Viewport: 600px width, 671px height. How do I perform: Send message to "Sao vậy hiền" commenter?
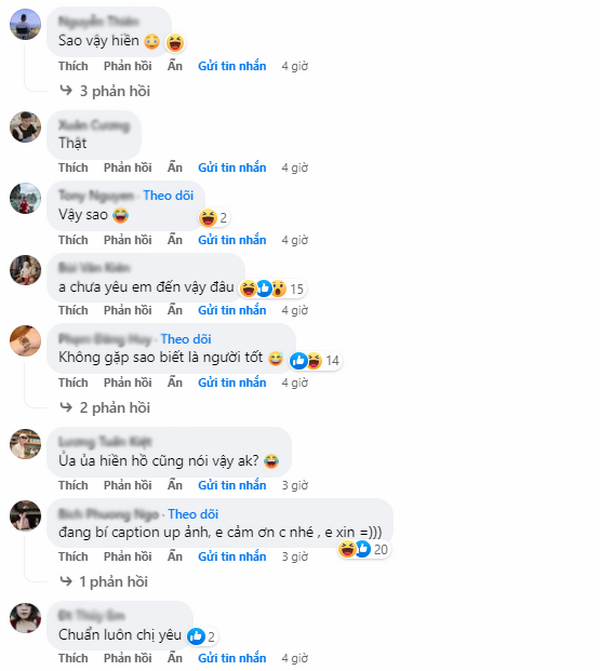point(232,66)
